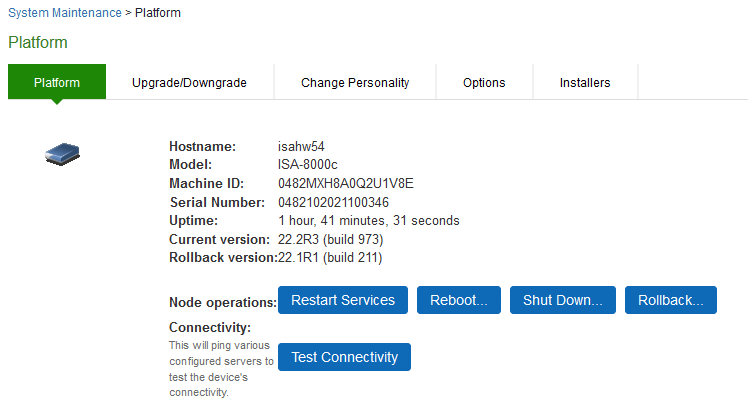This screenshot has width=748, height=407.
Task: Open the Change Personality tab
Action: pyautogui.click(x=355, y=82)
